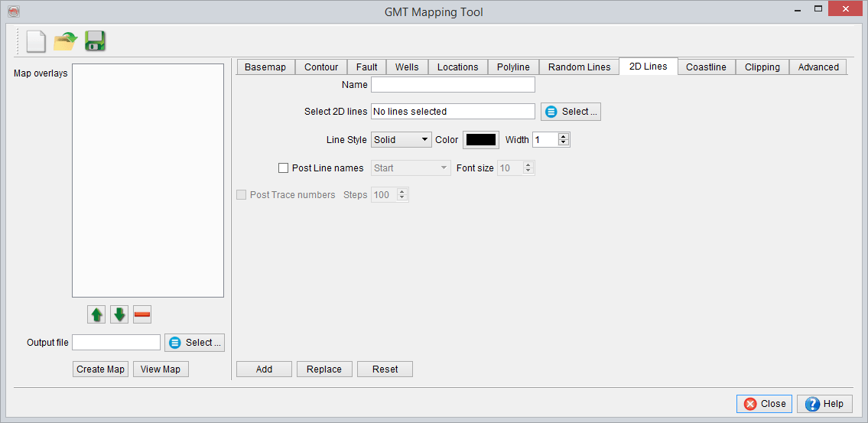
Task: Increase the line Width spinner value
Action: [564, 137]
